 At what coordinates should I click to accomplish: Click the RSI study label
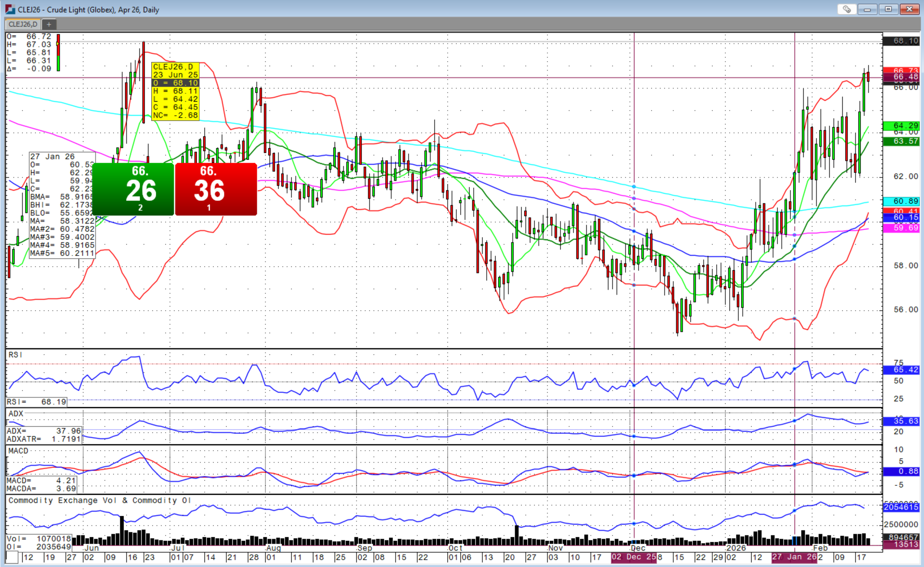15,355
